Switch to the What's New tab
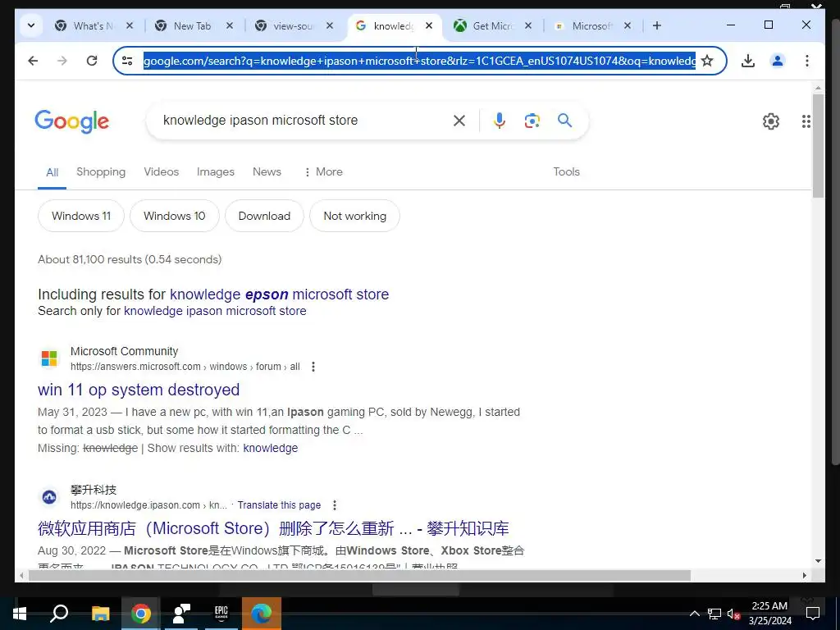The width and height of the screenshot is (840, 630). coord(85,25)
